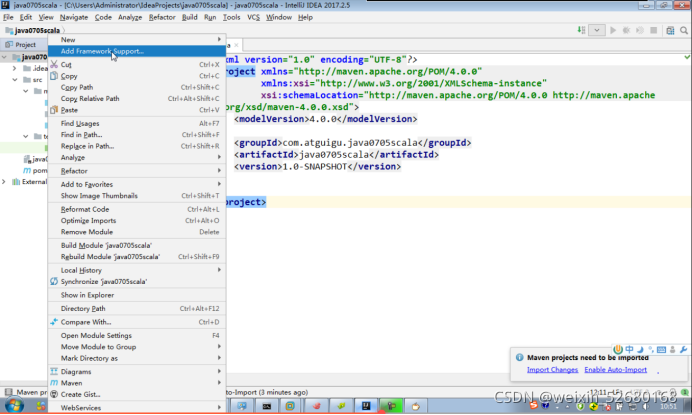Close the pom editor tab with x
Screen dimensions: 692x415
click(237, 45)
